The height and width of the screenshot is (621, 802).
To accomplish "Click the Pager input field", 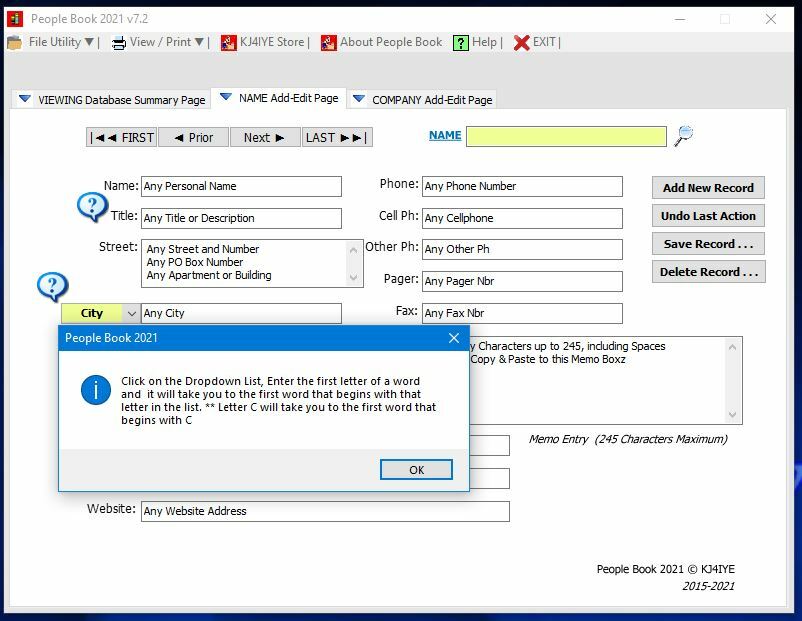I will tap(522, 281).
